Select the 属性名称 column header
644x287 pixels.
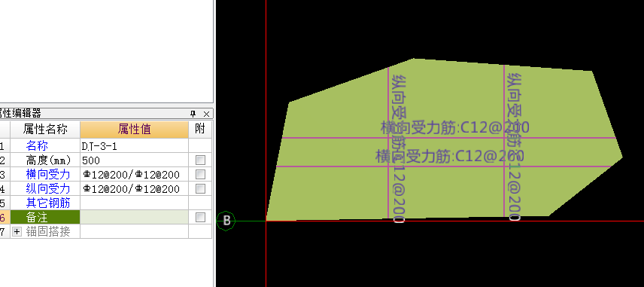point(45,129)
